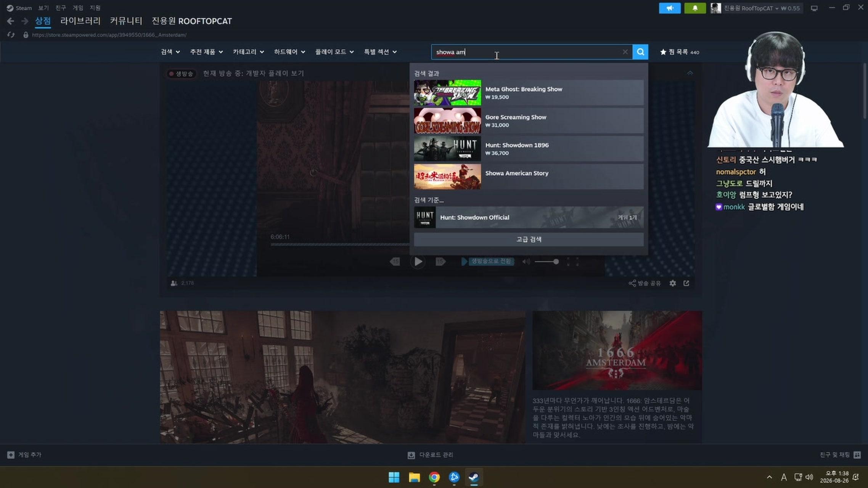The width and height of the screenshot is (868, 488).
Task: Select Gore Screaming Show result
Action: click(529, 120)
